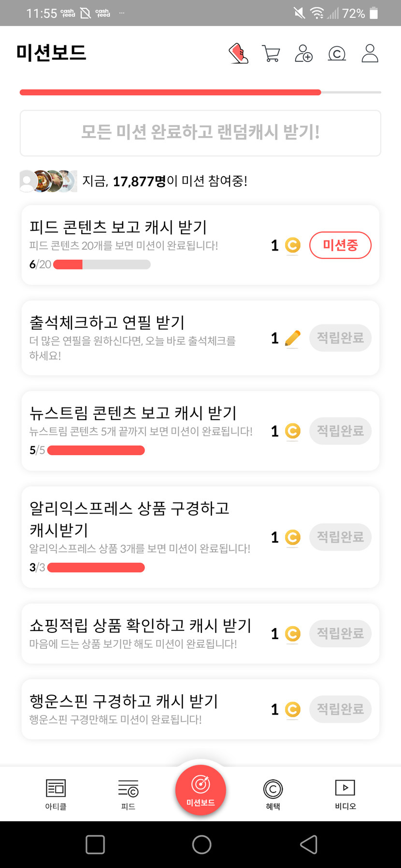Tap the red 미션보드 center button
The width and height of the screenshot is (401, 868).
(200, 790)
